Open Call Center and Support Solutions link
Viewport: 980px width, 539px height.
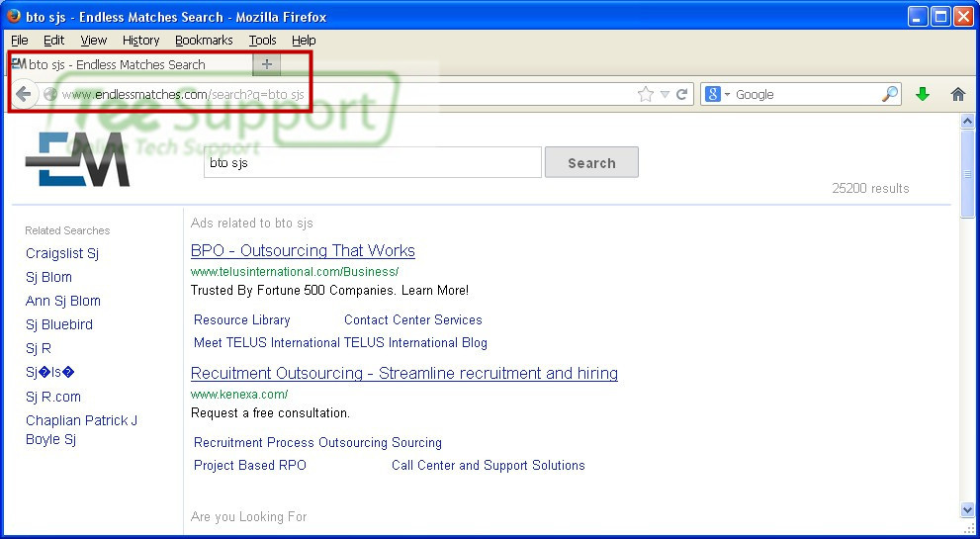coord(489,465)
